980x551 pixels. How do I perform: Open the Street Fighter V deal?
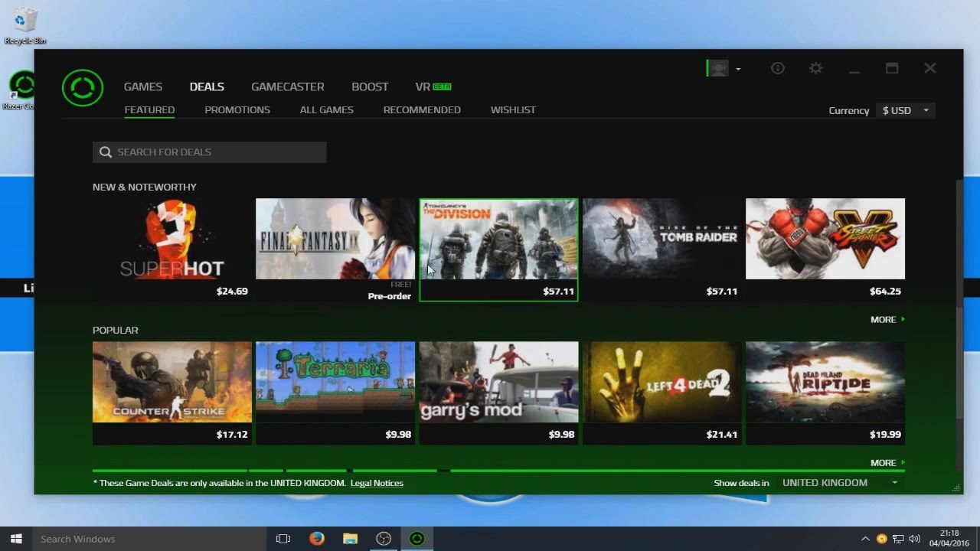pos(825,249)
